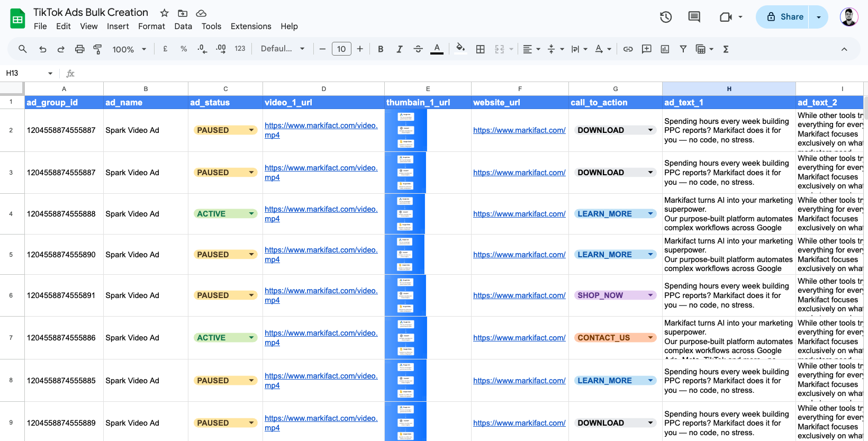
Task: Click the move to folder icon
Action: [183, 13]
